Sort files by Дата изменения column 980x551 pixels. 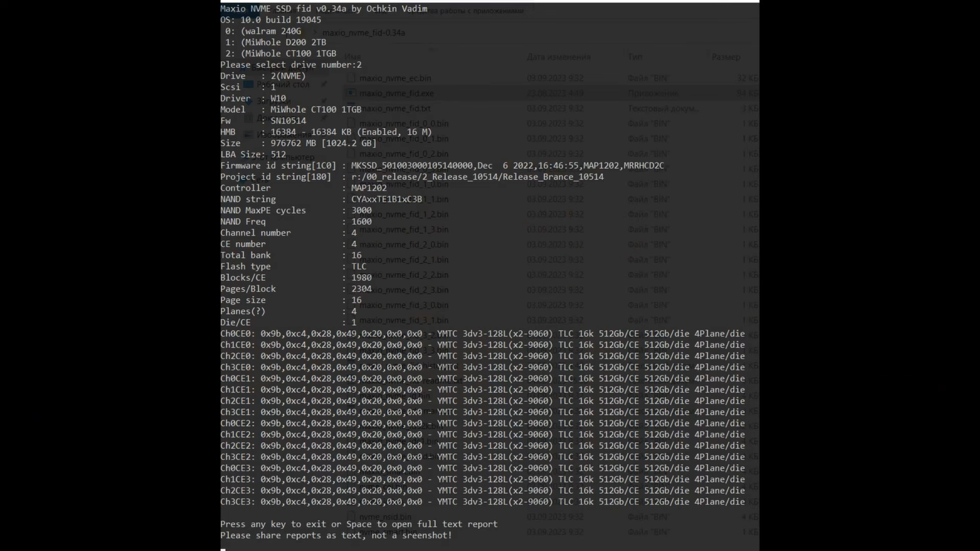pos(558,57)
